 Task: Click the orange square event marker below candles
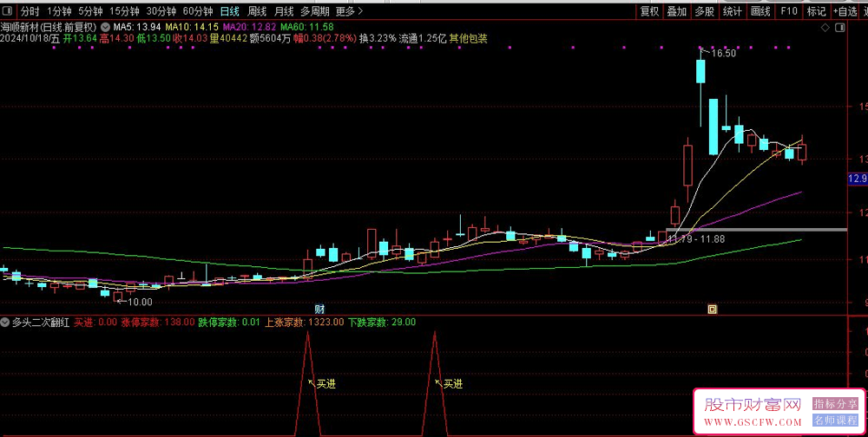point(713,310)
